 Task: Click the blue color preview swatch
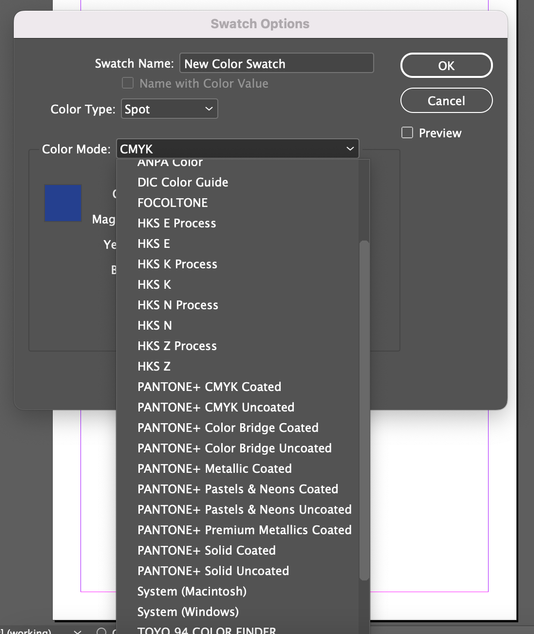pyautogui.click(x=63, y=203)
